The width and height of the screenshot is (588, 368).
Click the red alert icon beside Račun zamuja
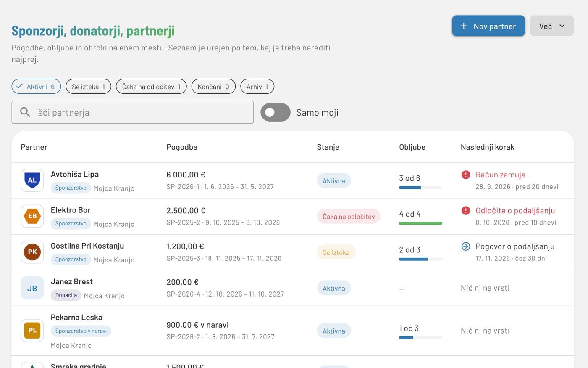[x=466, y=175]
